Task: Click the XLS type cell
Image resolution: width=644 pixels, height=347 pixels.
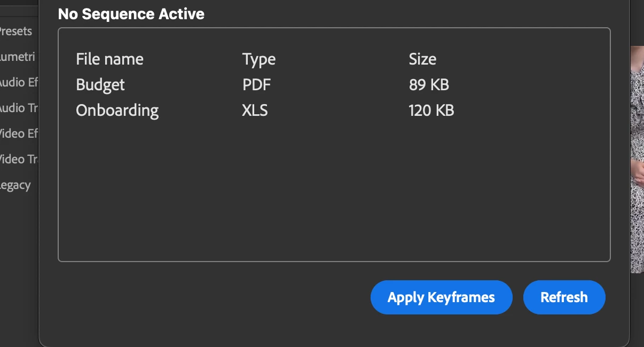Action: point(255,111)
